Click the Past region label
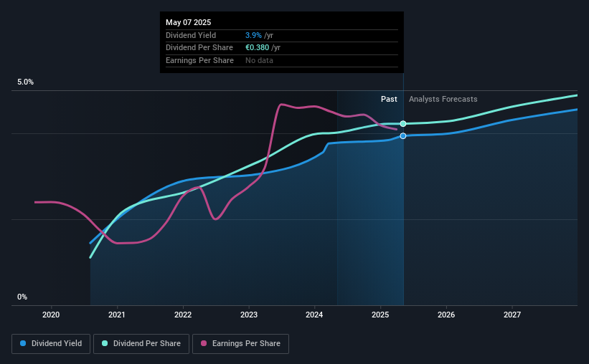This screenshot has height=364, width=589. point(389,99)
